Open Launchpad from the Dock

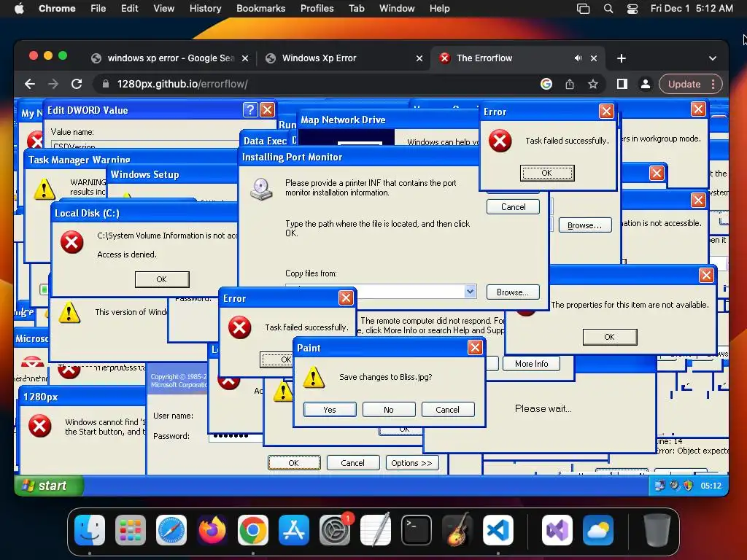tap(131, 530)
